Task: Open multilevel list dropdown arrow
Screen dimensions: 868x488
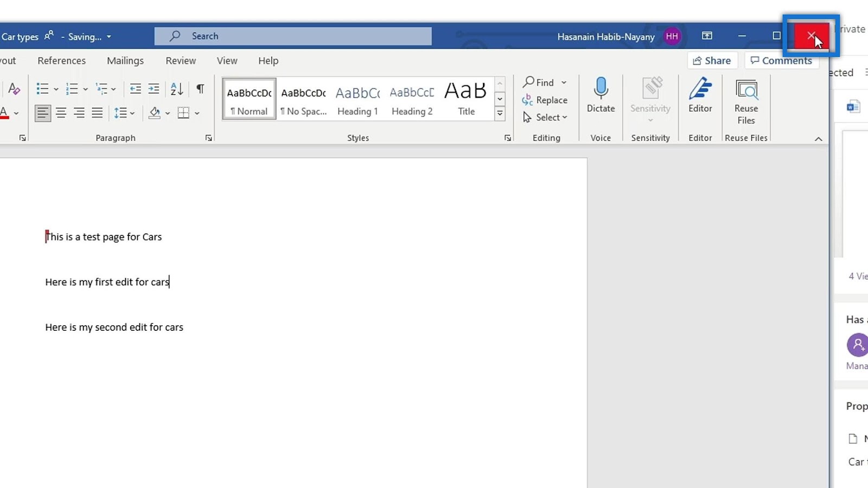Action: click(113, 89)
